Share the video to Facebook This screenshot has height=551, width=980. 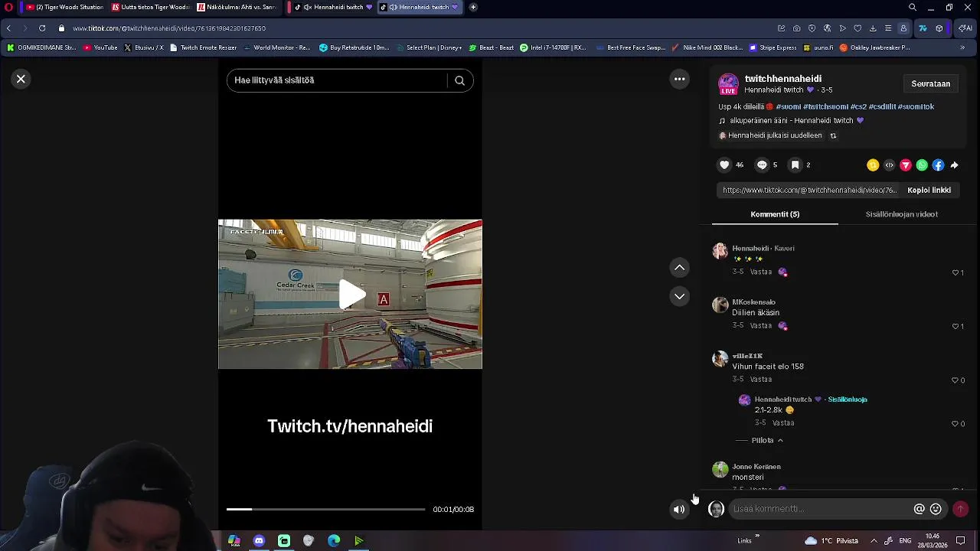pyautogui.click(x=938, y=165)
